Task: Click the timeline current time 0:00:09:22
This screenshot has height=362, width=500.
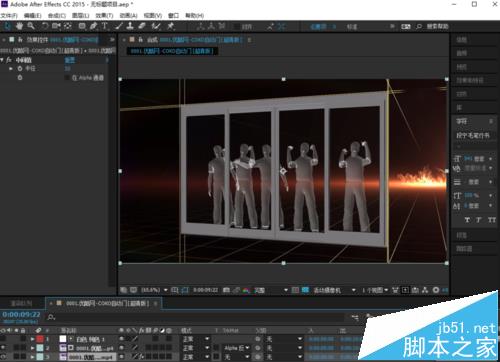Action: (21, 314)
